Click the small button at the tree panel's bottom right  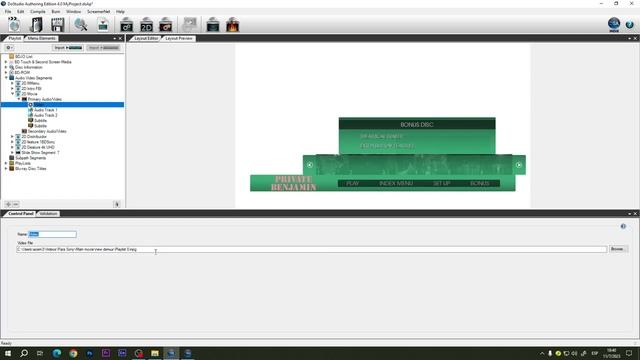(x=117, y=204)
